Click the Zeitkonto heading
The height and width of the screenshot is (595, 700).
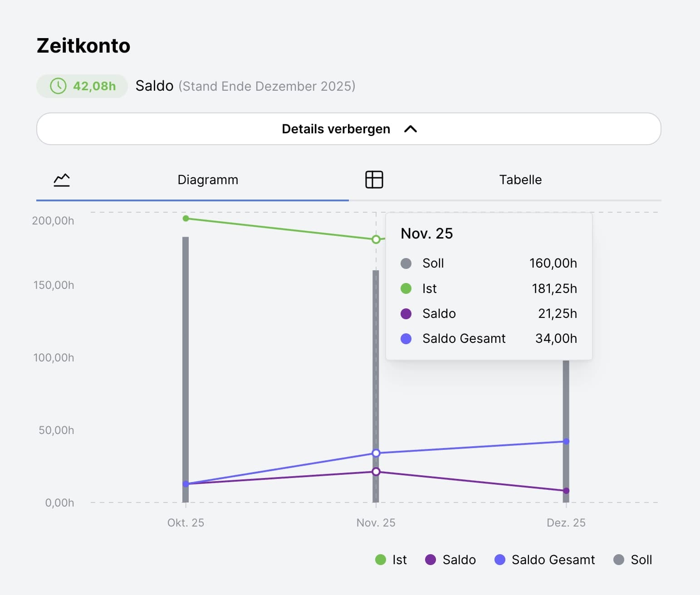[83, 46]
